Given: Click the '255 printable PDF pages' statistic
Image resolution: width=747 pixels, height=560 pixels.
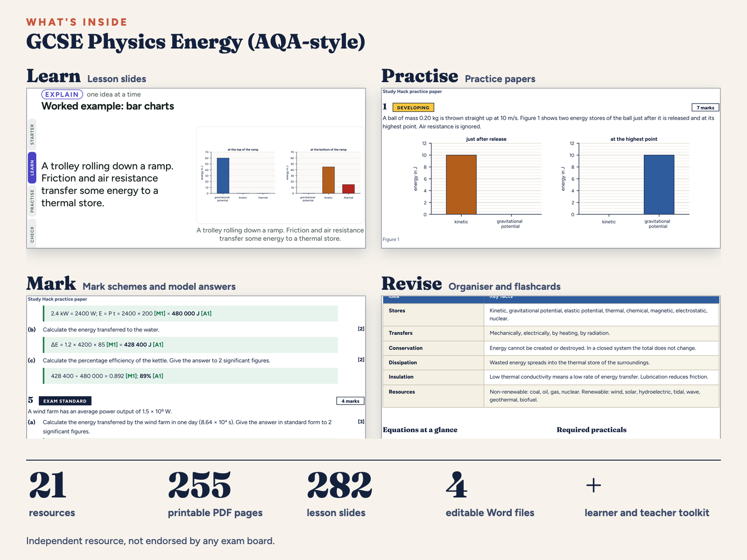Looking at the screenshot, I should click(215, 495).
